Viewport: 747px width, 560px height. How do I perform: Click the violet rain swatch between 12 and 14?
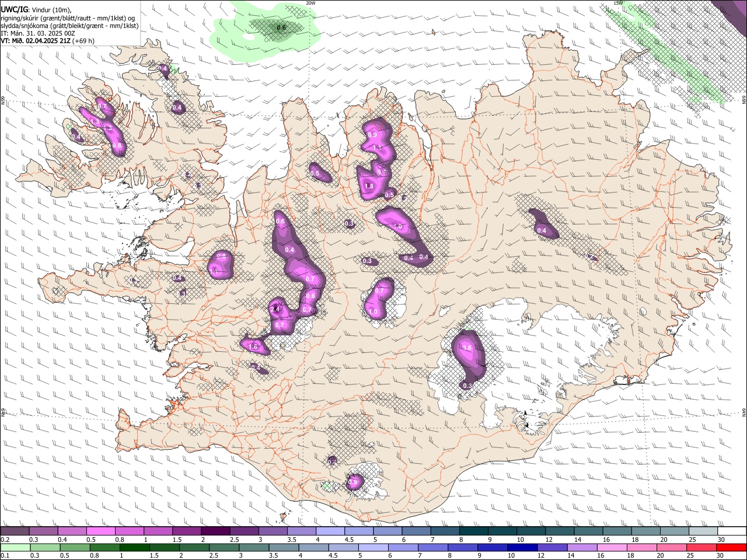pos(551,547)
